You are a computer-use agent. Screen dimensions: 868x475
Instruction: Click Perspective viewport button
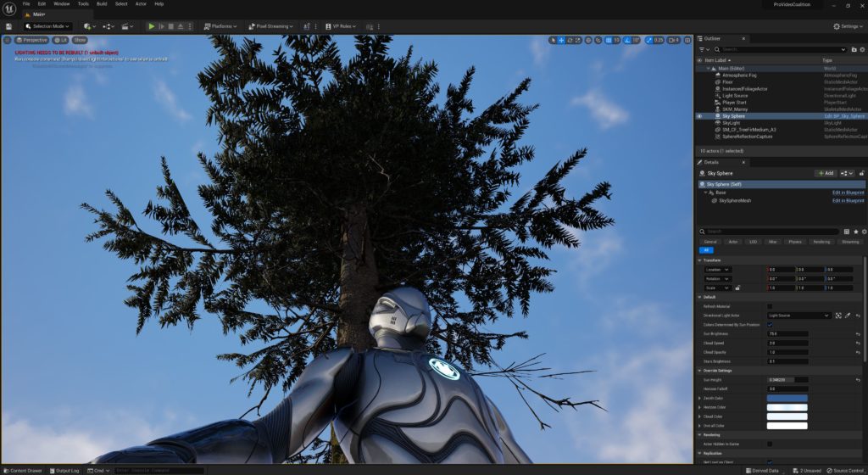click(x=31, y=40)
